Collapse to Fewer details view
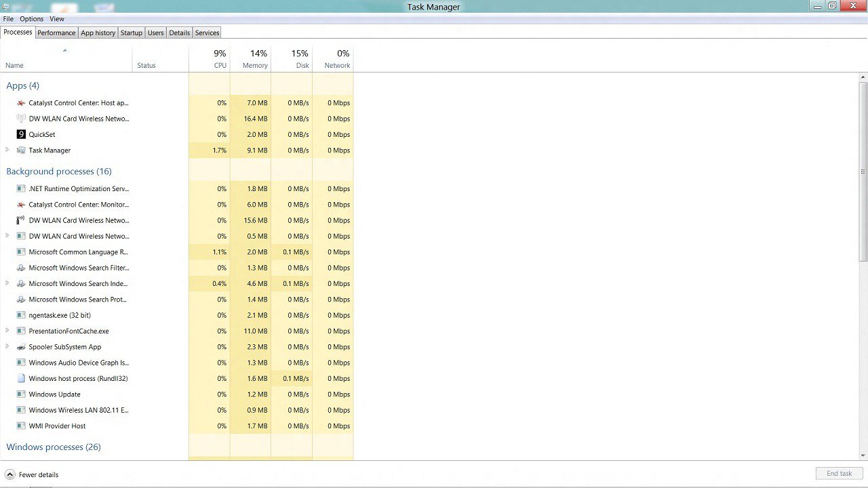This screenshot has height=488, width=868. 32,474
